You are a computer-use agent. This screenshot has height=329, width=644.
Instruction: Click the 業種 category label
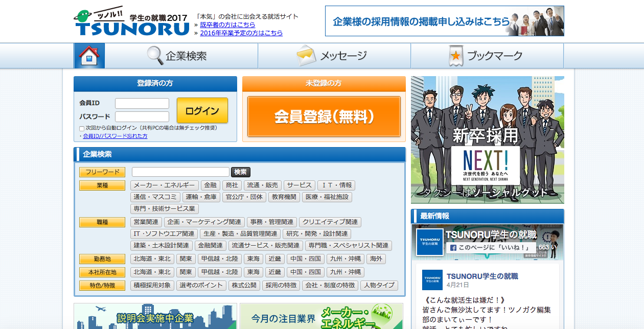(102, 185)
